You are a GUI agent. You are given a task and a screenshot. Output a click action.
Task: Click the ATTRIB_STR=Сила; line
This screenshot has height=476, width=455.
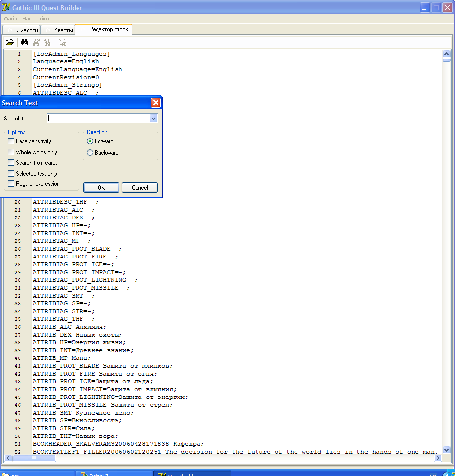click(x=63, y=428)
